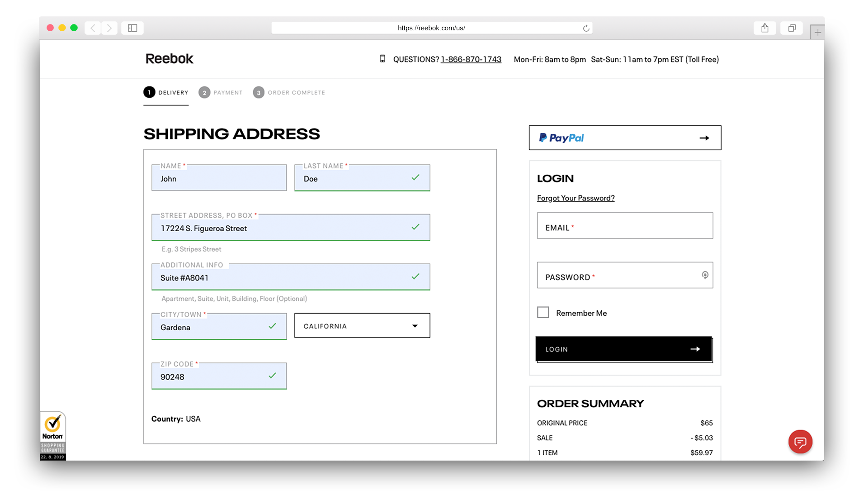Check the validated City/Town checkmark
The width and height of the screenshot is (868, 495).
pos(272,325)
